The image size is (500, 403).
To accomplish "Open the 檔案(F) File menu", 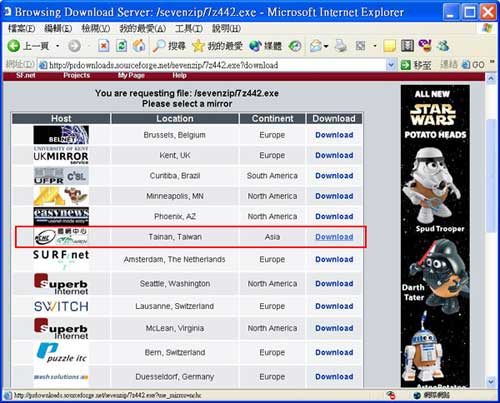I will [21, 28].
